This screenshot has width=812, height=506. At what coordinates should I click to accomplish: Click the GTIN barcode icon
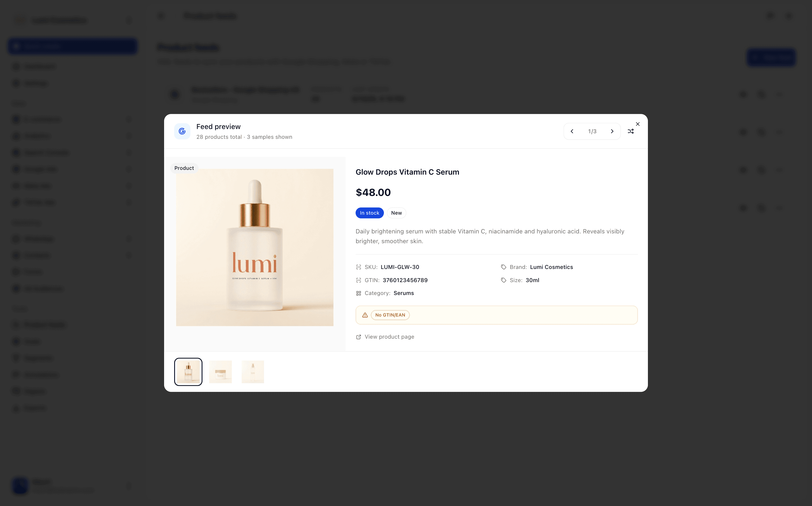pos(358,280)
